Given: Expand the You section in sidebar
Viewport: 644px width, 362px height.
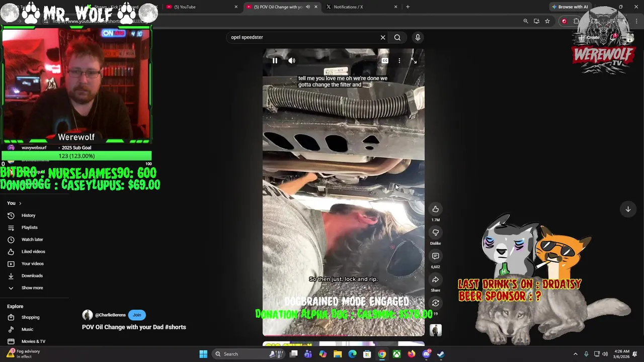Looking at the screenshot, I should point(14,203).
